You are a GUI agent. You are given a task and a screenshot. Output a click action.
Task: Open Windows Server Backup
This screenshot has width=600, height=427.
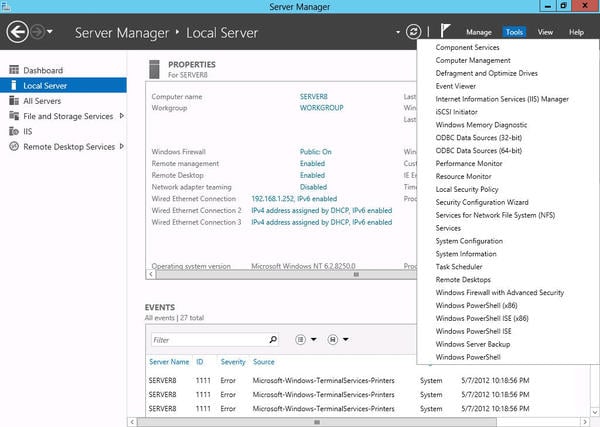(x=473, y=344)
